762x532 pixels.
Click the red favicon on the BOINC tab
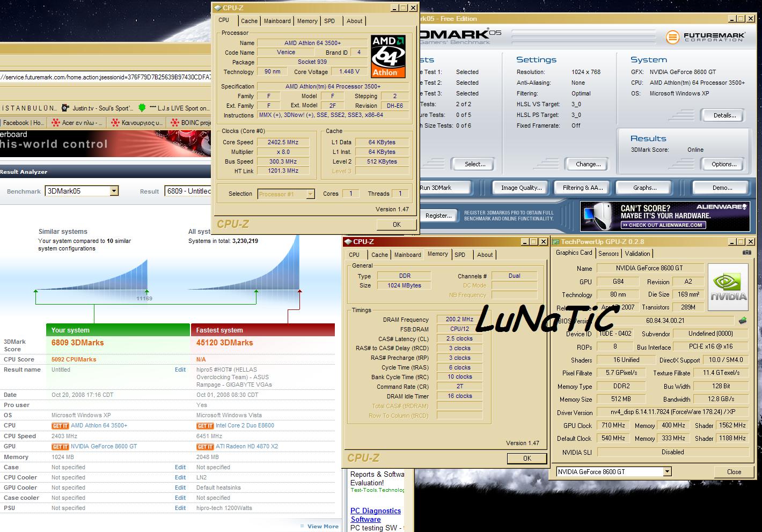(x=175, y=123)
